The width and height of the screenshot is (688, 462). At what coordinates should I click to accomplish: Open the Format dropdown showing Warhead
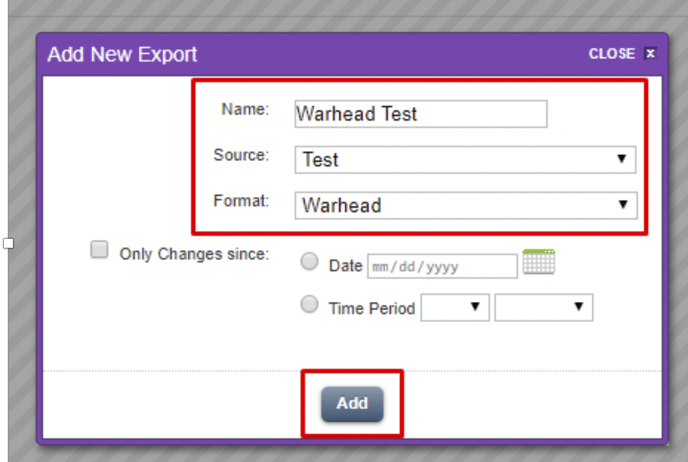(465, 206)
